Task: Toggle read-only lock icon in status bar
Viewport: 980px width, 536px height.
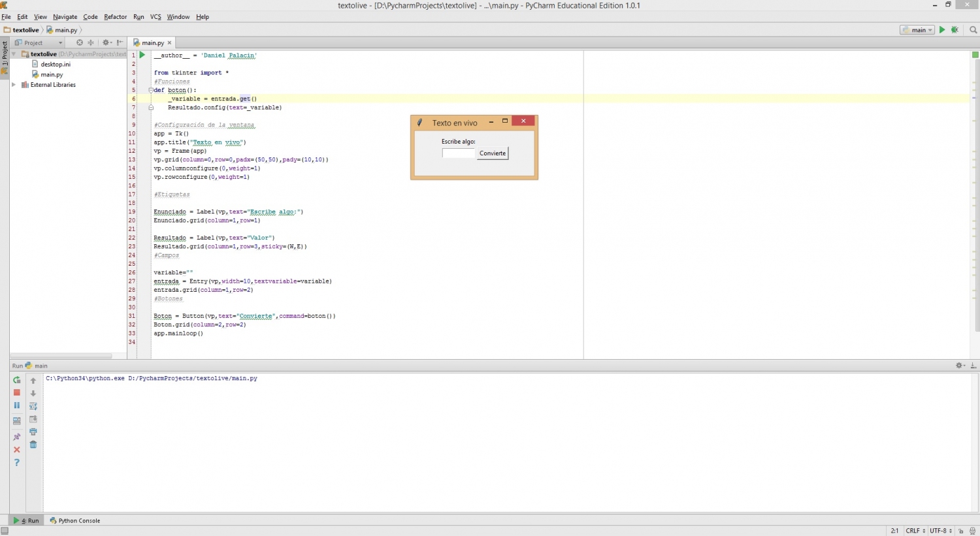Action: (961, 531)
